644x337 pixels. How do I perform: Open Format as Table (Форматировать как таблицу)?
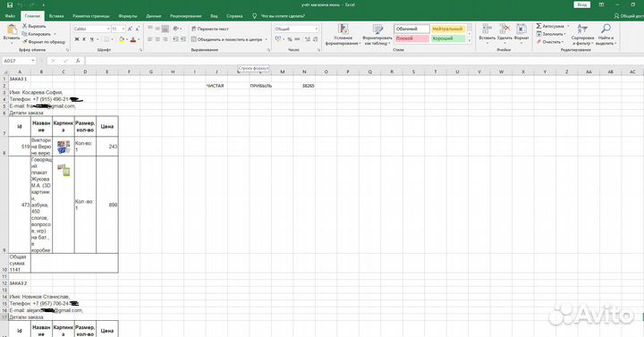[377, 35]
